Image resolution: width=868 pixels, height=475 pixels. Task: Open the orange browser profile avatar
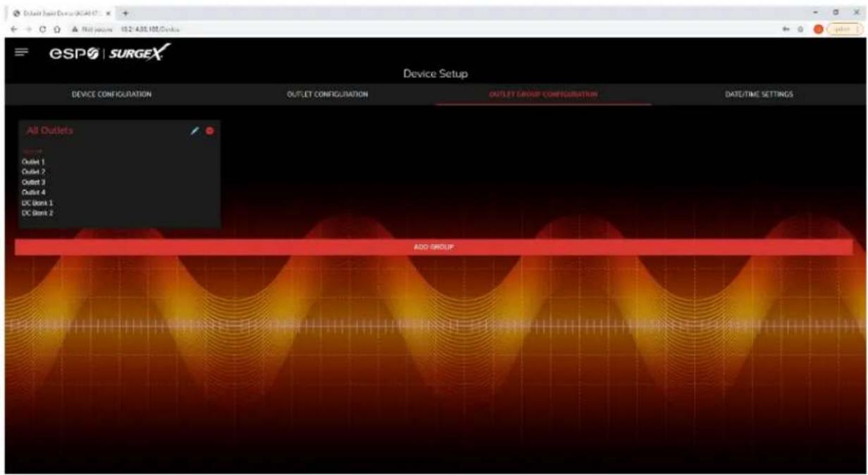(820, 28)
